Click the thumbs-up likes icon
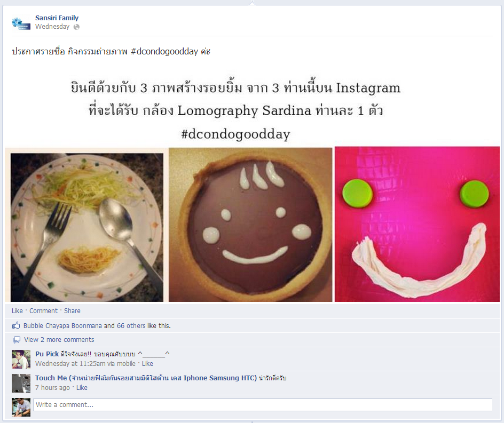504x423 pixels. pos(16,325)
